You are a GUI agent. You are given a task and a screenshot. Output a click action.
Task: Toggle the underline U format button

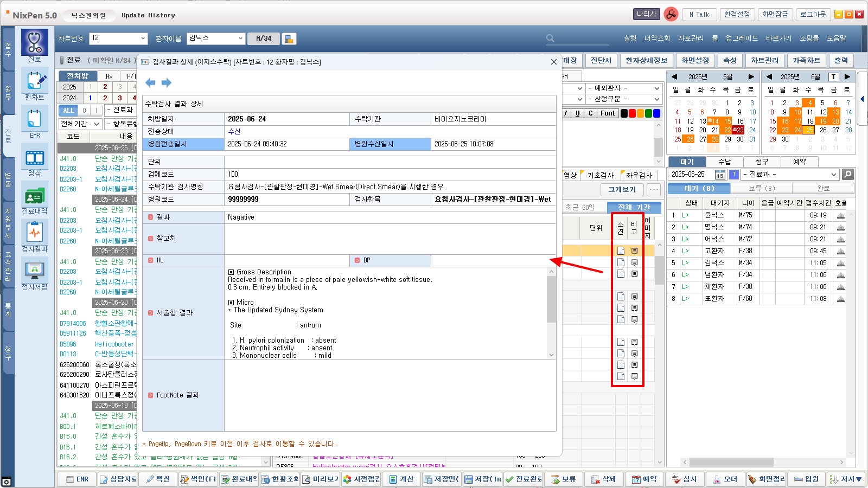(x=577, y=113)
